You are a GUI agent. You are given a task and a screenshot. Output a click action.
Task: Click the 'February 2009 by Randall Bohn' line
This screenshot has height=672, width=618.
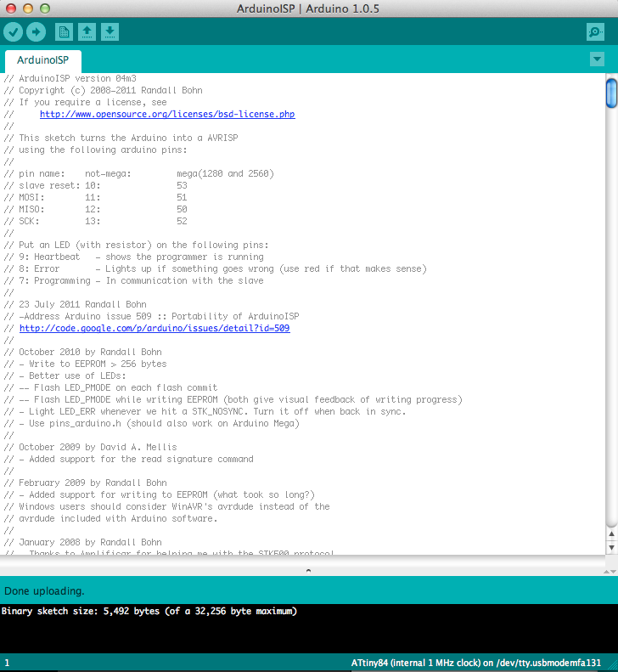coord(86,483)
